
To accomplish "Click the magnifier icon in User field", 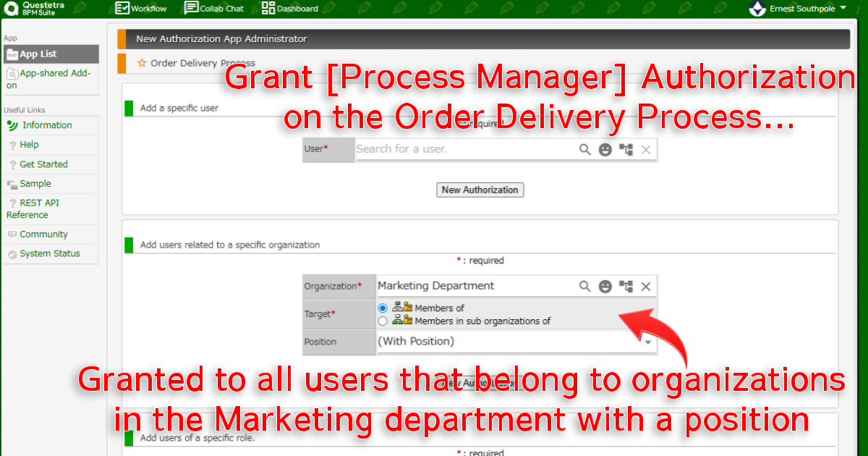I will (585, 149).
